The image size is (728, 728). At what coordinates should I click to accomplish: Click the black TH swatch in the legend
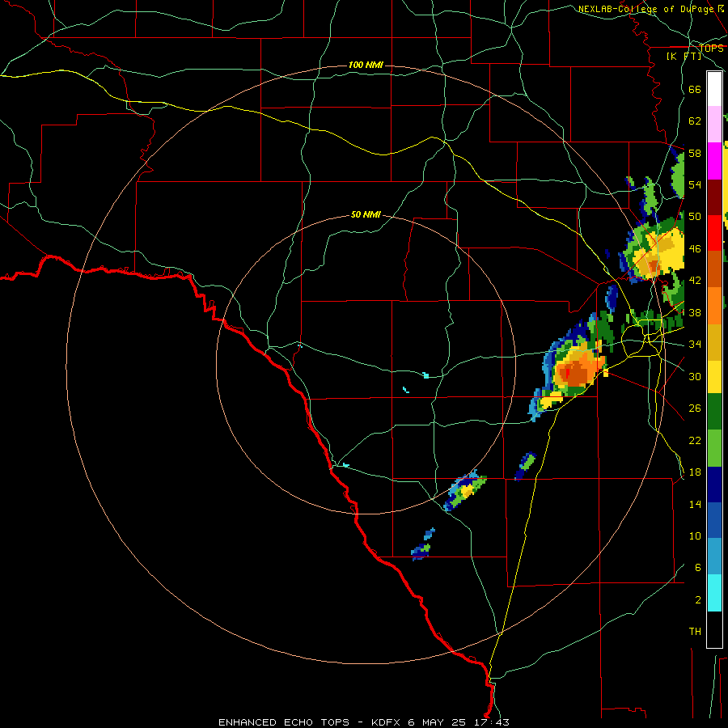(714, 629)
